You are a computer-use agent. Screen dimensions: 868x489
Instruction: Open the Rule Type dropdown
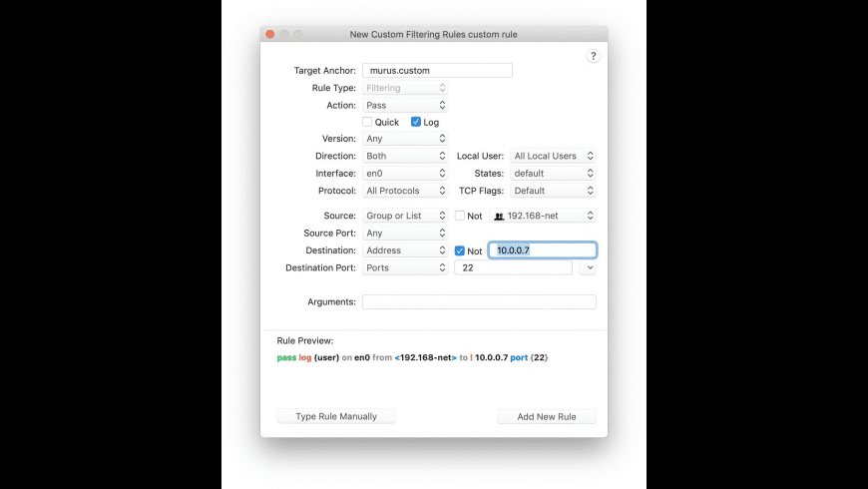(405, 88)
